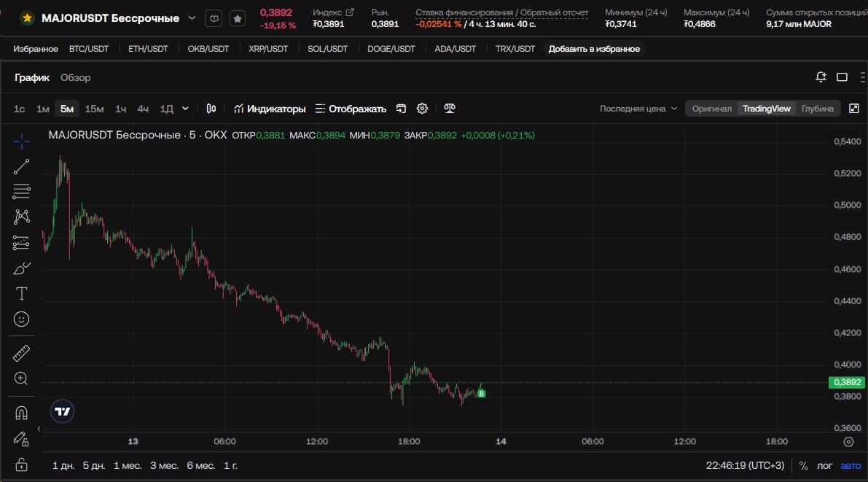Select the ruler measure tool
Viewport: 868px width, 482px height.
(22, 353)
